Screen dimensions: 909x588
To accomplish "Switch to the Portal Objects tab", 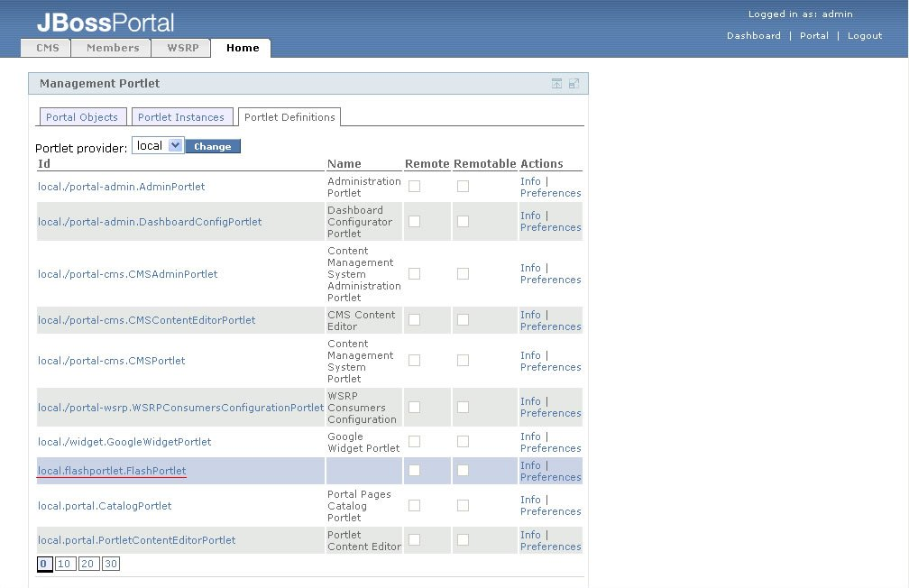I will click(82, 117).
